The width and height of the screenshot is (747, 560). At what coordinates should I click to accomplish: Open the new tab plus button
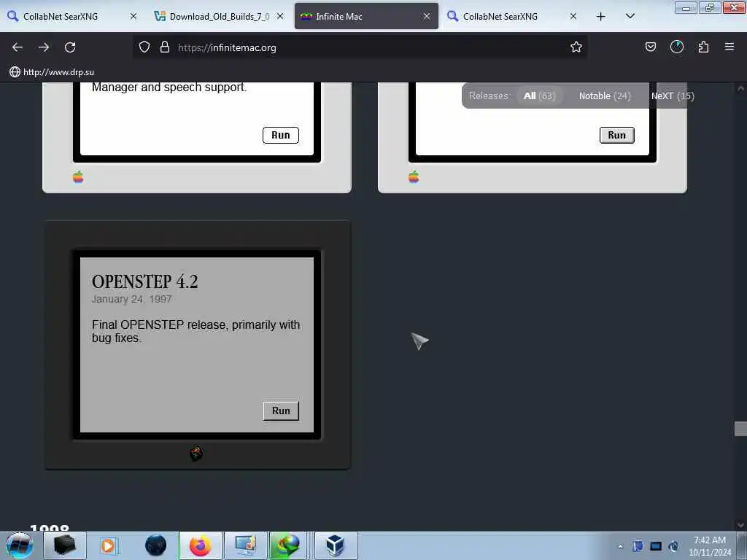[601, 17]
